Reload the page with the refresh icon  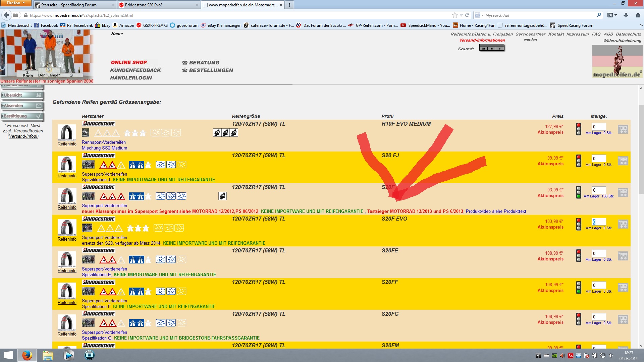pos(467,15)
